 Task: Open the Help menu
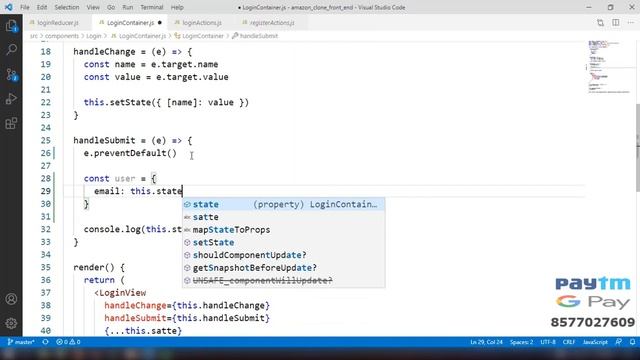click(177, 7)
